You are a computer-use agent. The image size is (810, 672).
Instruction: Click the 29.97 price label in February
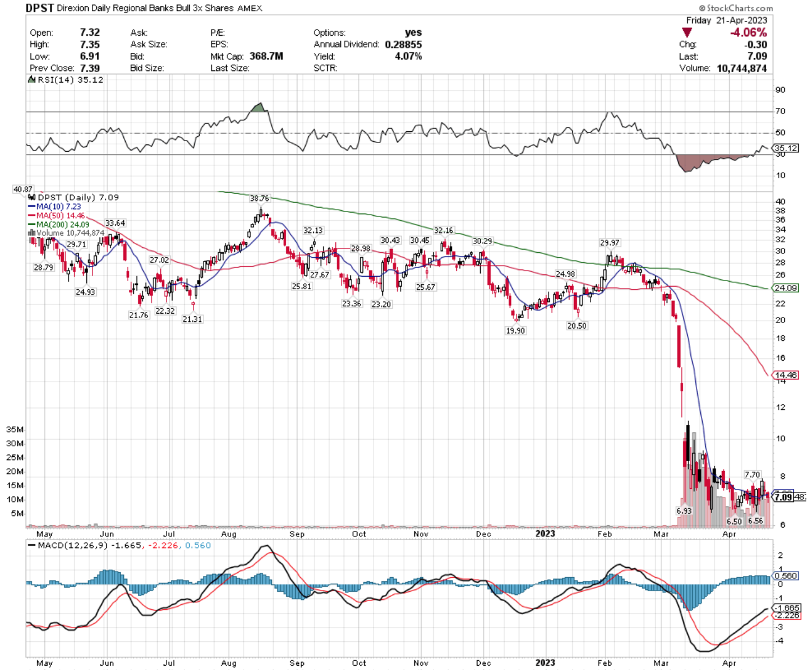(x=610, y=243)
